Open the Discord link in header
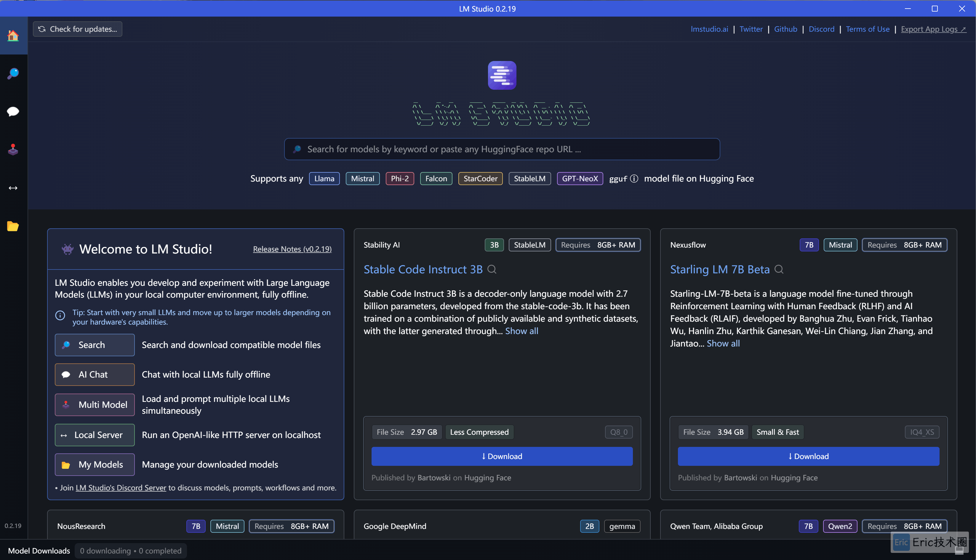976x560 pixels. click(x=821, y=29)
